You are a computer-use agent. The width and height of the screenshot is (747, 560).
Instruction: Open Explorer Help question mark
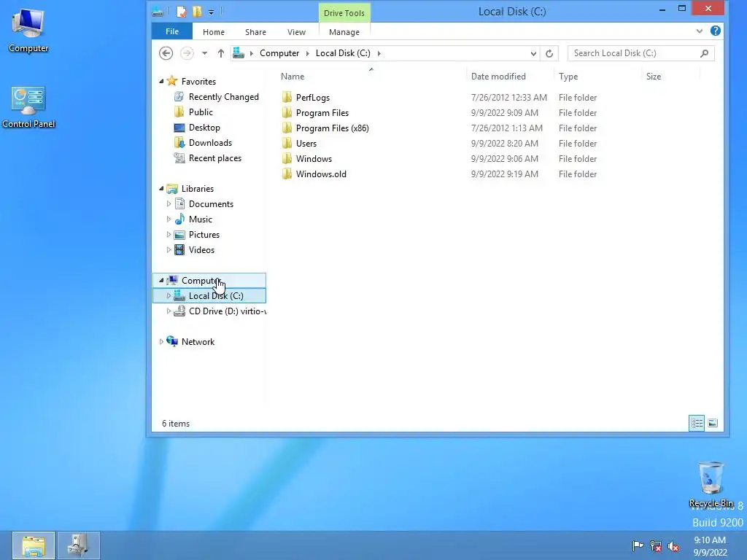pyautogui.click(x=715, y=31)
